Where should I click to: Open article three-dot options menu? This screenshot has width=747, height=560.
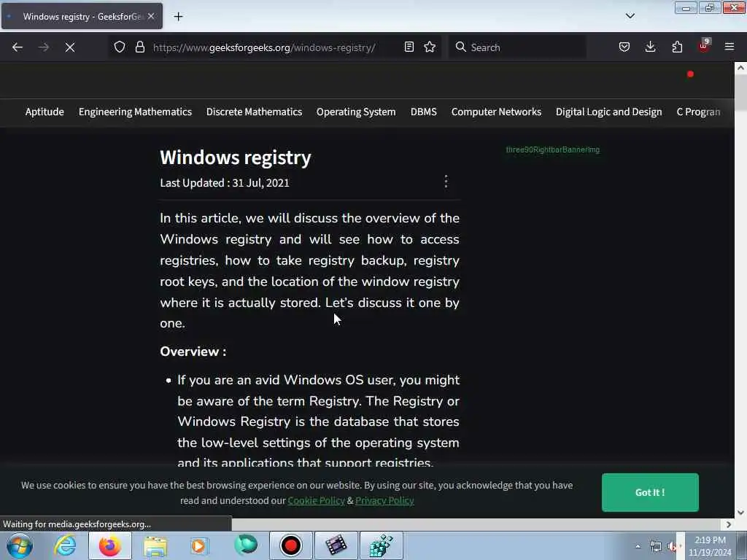446,182
